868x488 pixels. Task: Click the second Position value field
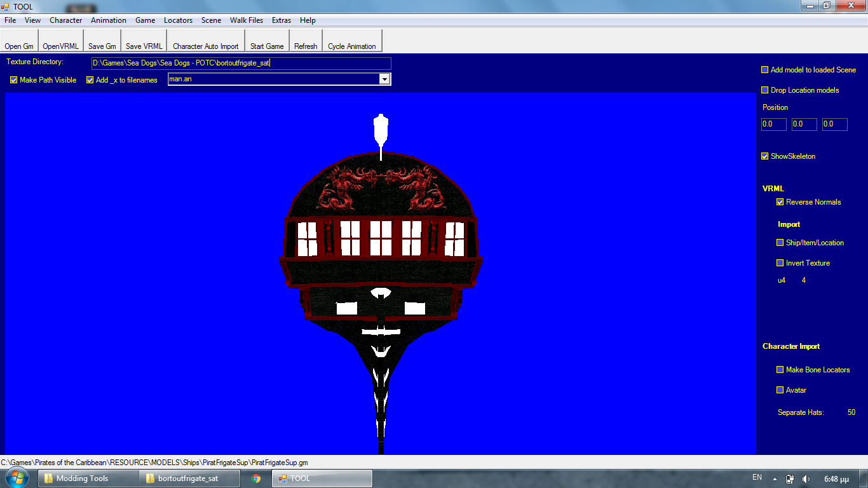(804, 125)
